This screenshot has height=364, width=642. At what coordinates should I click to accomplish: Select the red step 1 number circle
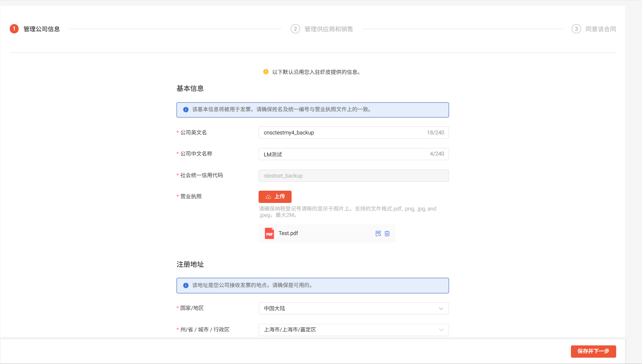14,29
